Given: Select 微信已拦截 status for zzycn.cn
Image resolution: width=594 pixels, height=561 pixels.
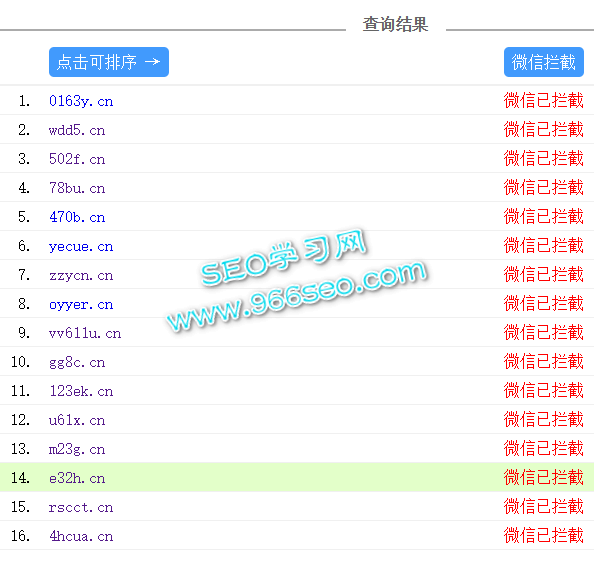Looking at the screenshot, I should pyautogui.click(x=543, y=275).
